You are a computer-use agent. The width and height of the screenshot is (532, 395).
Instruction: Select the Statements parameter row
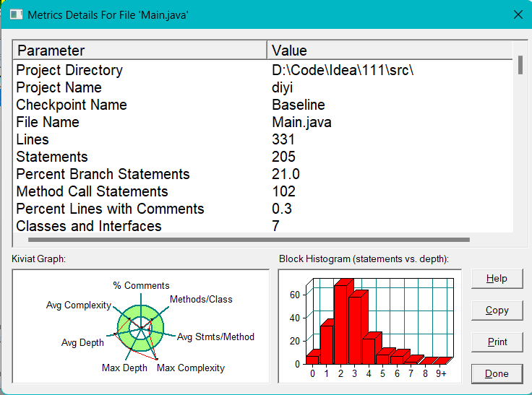pos(263,157)
